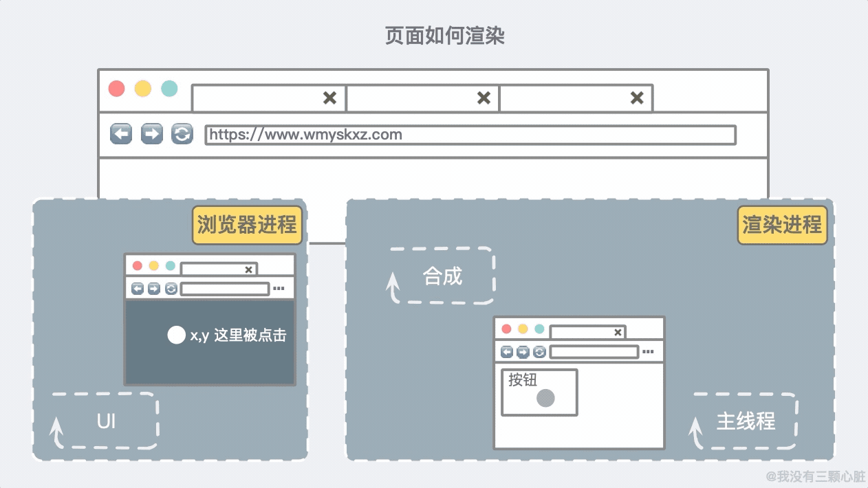Click the UI dashed thread box

[x=105, y=421]
